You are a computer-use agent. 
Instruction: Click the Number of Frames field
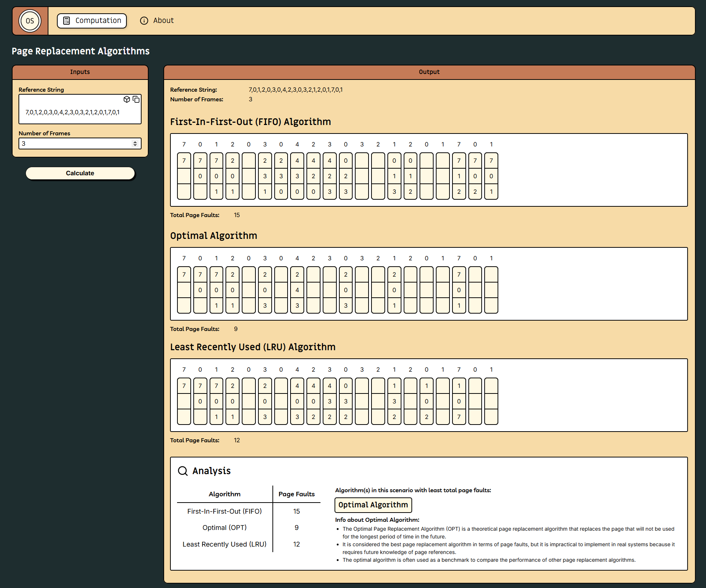pos(80,143)
